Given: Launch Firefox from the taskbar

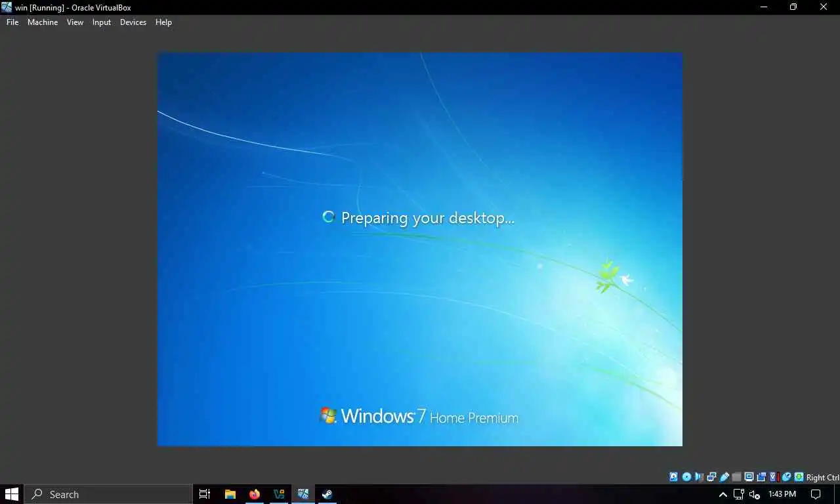Looking at the screenshot, I should [x=255, y=494].
